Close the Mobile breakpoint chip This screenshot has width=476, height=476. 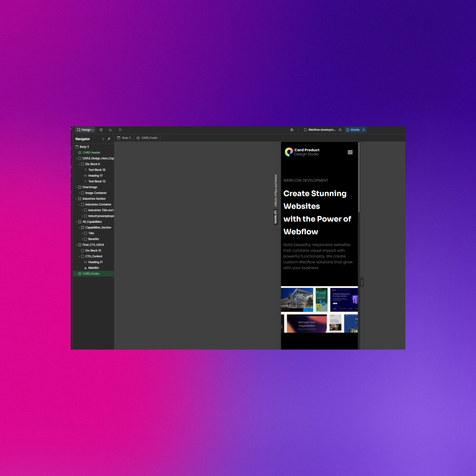coord(364,130)
